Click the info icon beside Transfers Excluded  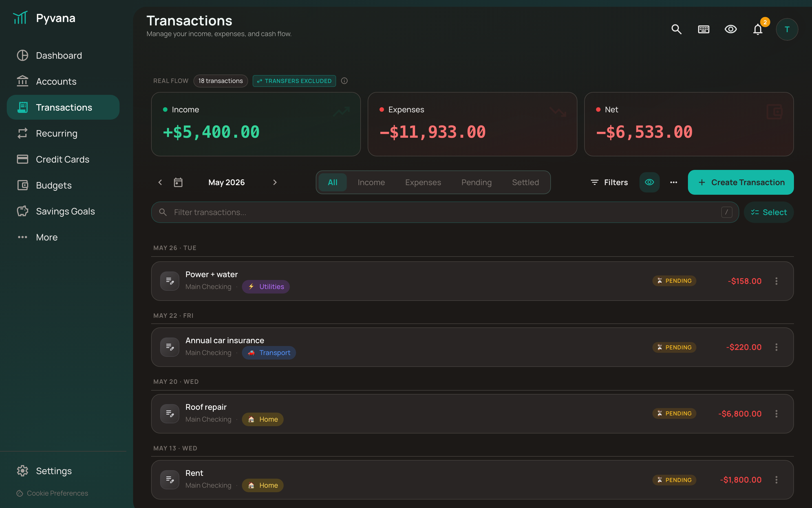(344, 81)
